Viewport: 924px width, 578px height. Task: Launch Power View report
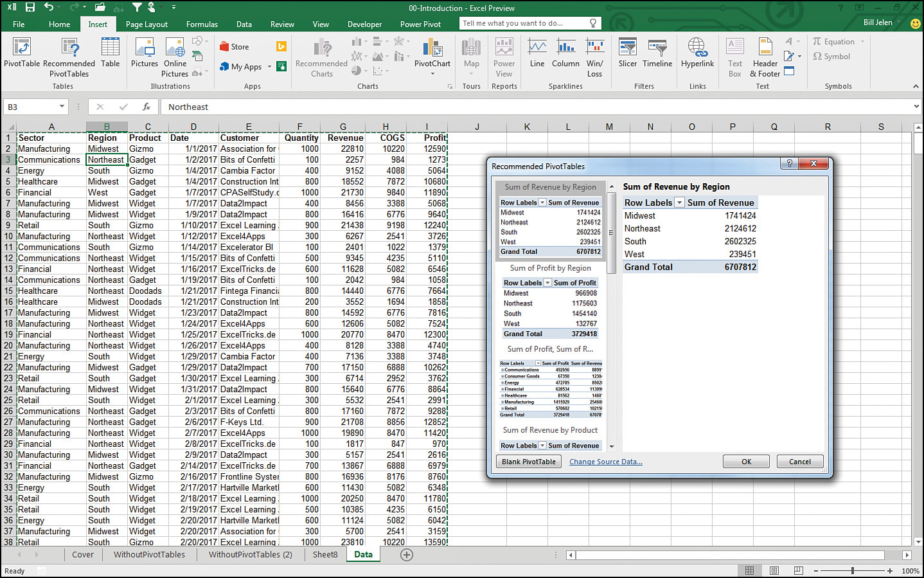pos(504,57)
